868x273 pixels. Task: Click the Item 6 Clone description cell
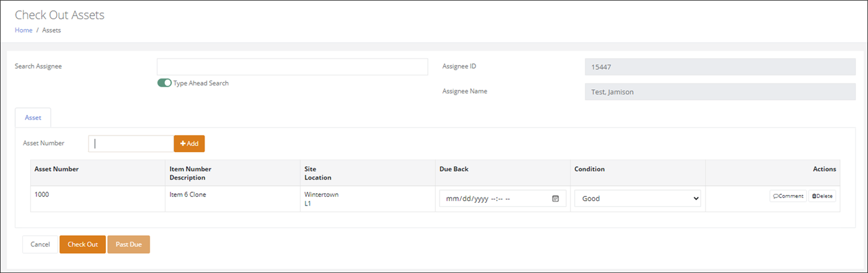pyautogui.click(x=233, y=199)
